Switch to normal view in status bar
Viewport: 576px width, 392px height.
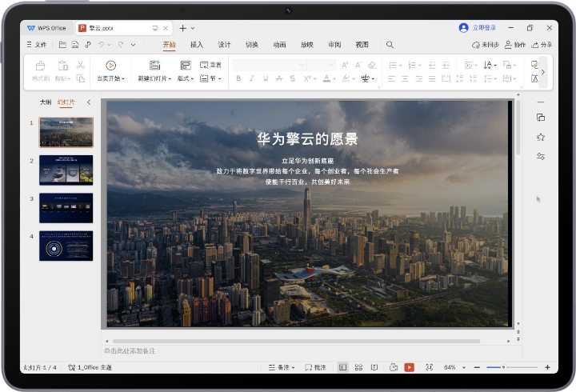[x=342, y=367]
